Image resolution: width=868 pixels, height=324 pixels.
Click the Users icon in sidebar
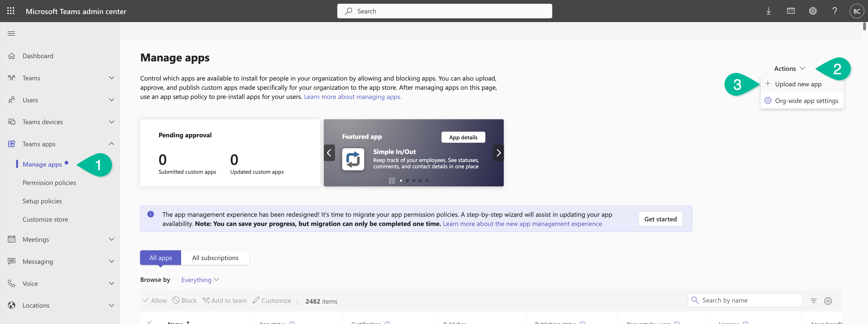11,100
